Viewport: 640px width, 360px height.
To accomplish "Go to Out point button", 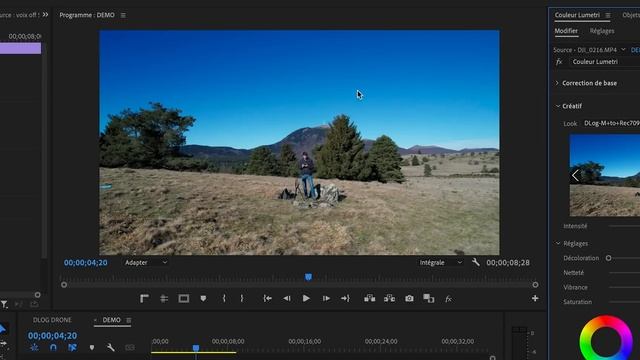I will 345,298.
